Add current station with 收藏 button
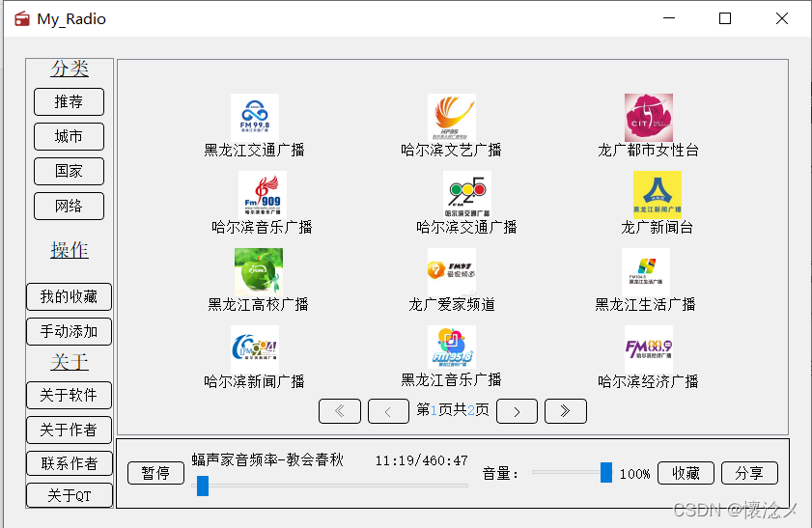812x528 pixels. (686, 473)
